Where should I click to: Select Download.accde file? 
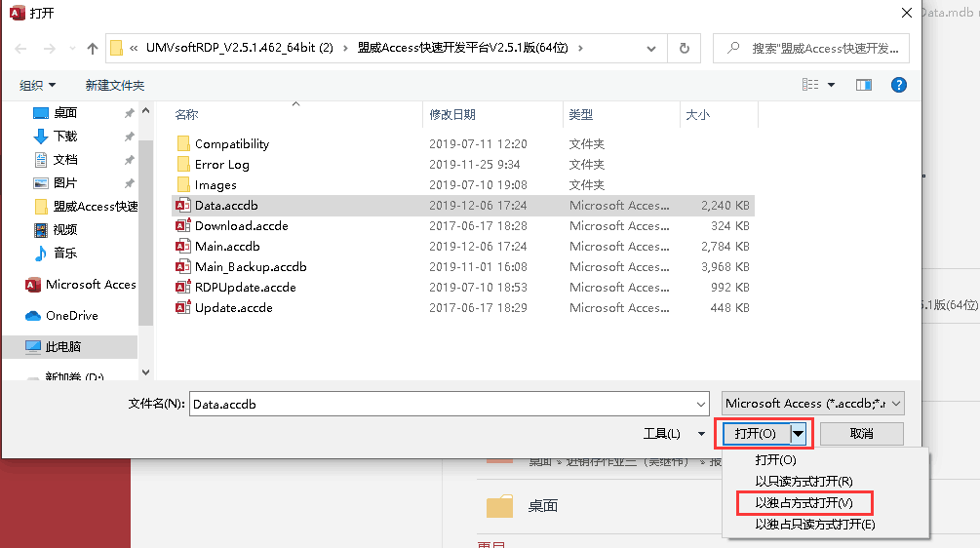[462, 225]
